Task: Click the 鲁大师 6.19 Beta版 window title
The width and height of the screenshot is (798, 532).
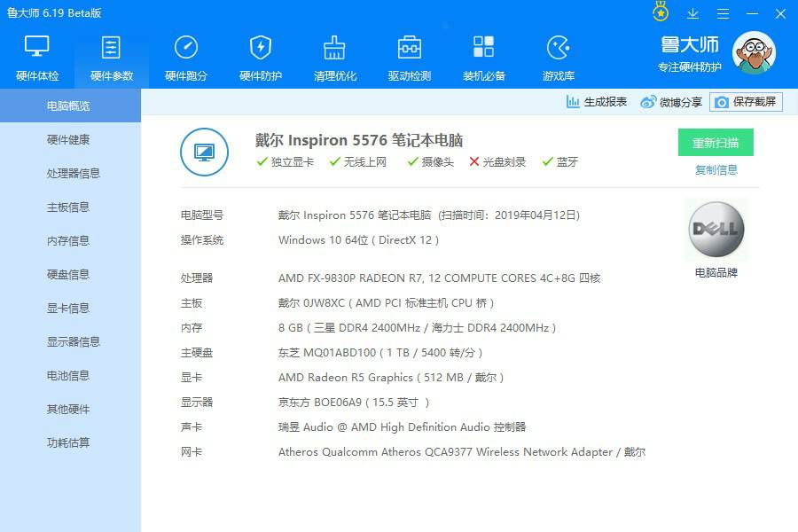Action: click(54, 12)
